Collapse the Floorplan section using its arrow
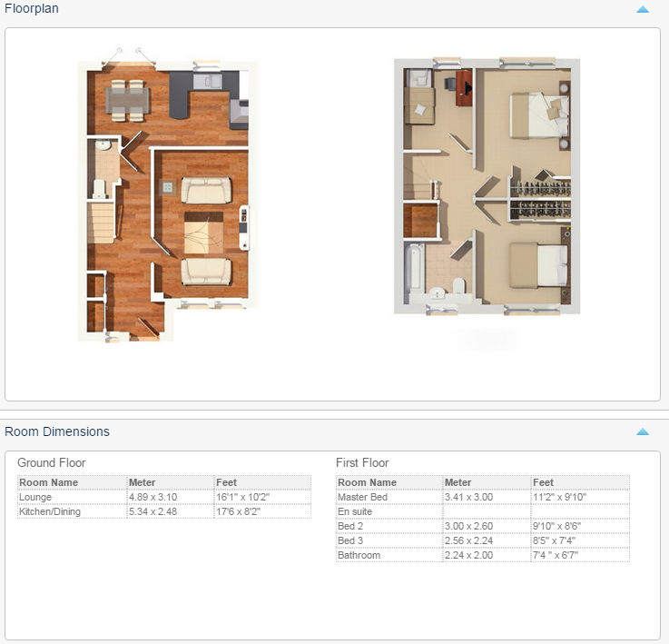Image resolution: width=669 pixels, height=644 pixels. click(x=643, y=9)
